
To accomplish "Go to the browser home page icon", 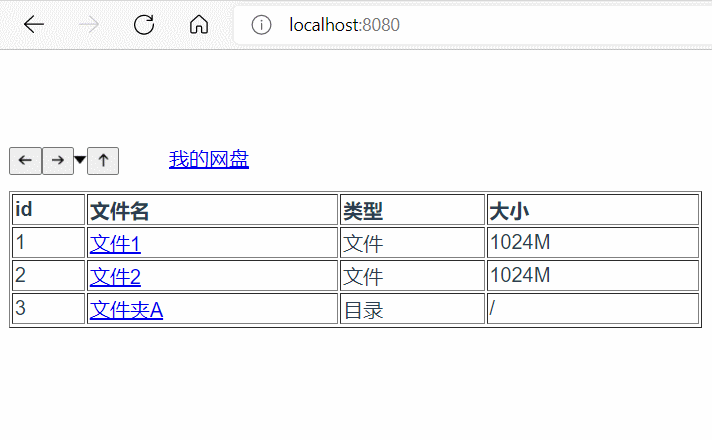I will (x=199, y=25).
